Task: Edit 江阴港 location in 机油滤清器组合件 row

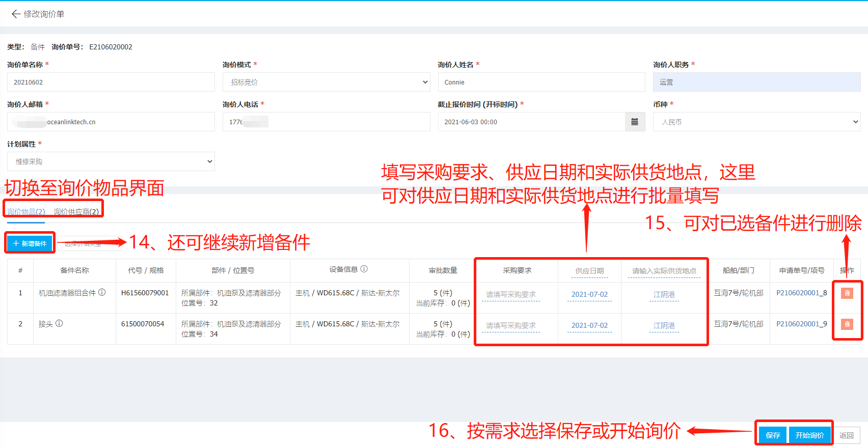Action: pyautogui.click(x=664, y=295)
